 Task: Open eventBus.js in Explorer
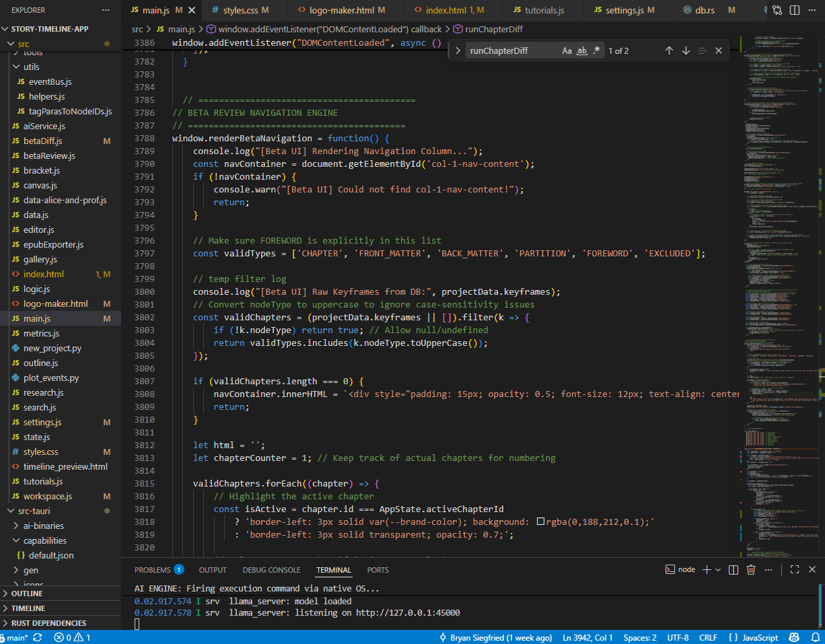click(61, 81)
